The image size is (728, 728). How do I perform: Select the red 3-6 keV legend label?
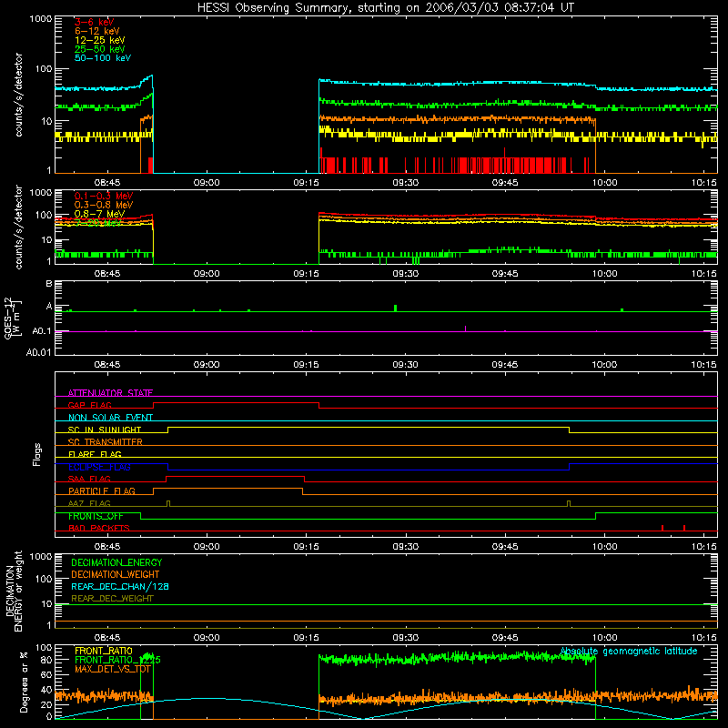pyautogui.click(x=94, y=22)
